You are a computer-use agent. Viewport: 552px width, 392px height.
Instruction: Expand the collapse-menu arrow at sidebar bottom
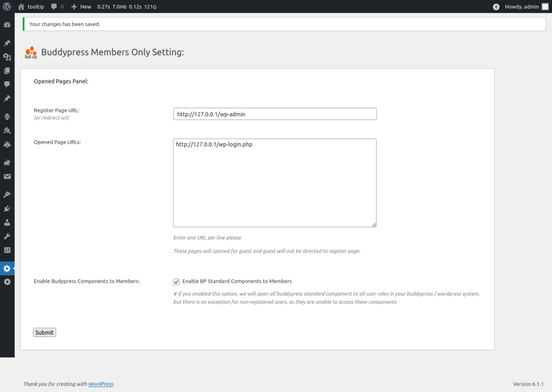coord(8,282)
